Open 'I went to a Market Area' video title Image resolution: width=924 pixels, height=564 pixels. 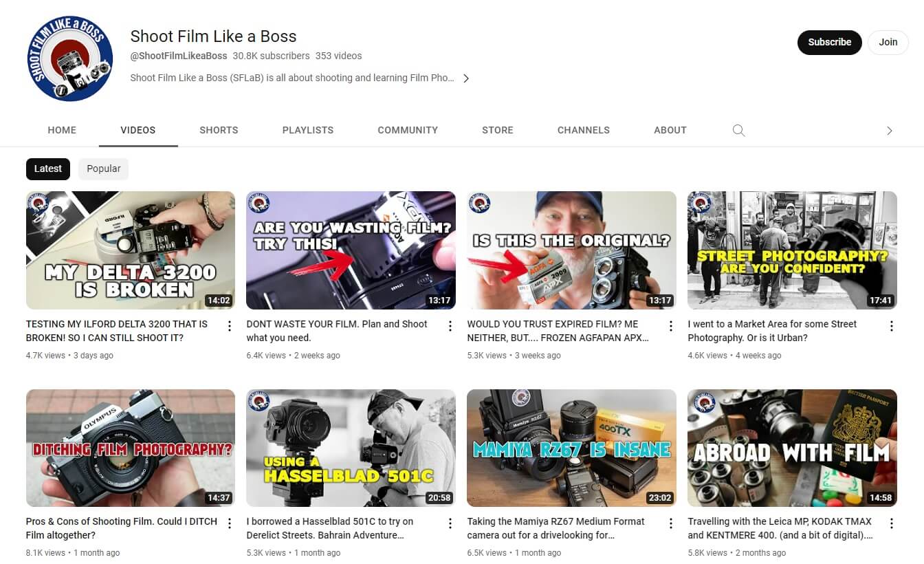773,331
